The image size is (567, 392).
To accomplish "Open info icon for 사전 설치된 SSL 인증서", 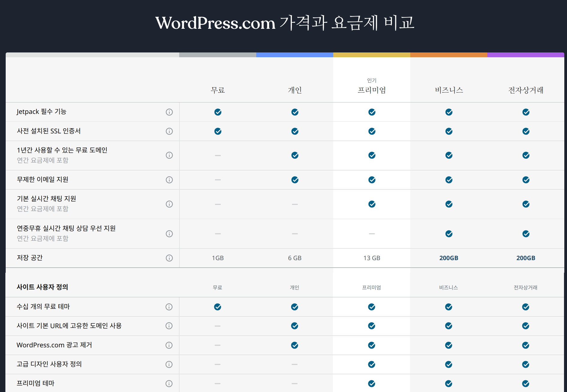I will tap(169, 131).
